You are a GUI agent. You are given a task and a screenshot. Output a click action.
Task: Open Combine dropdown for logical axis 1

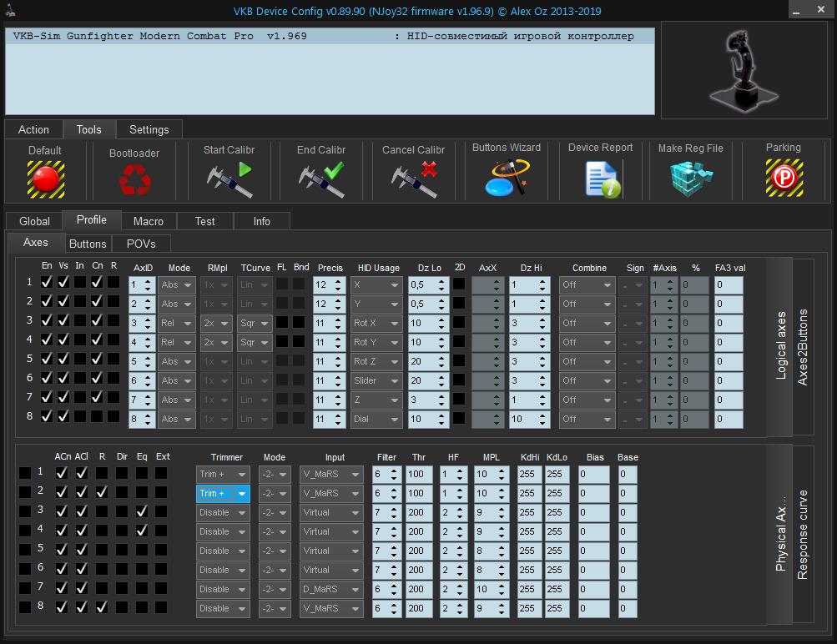coord(587,285)
